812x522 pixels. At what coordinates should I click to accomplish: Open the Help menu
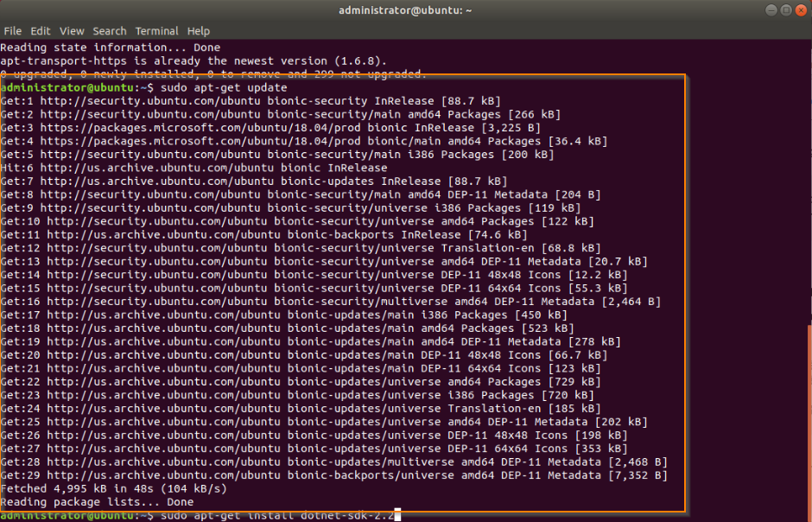click(199, 31)
